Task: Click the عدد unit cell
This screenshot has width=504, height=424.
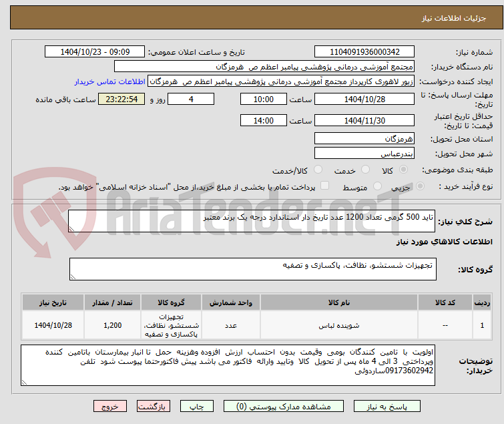Action: pos(231,325)
